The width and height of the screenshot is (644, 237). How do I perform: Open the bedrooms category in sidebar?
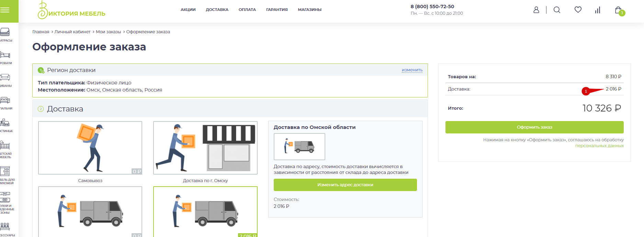pos(5,103)
